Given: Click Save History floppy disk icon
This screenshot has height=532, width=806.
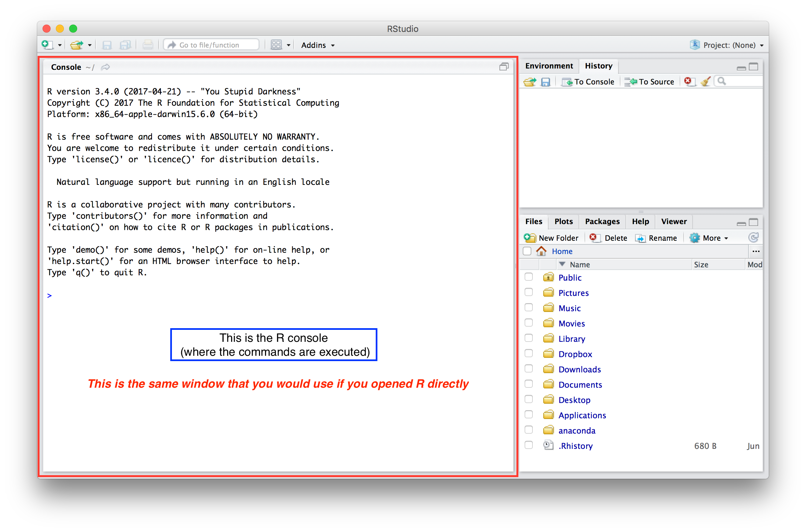Looking at the screenshot, I should (545, 82).
